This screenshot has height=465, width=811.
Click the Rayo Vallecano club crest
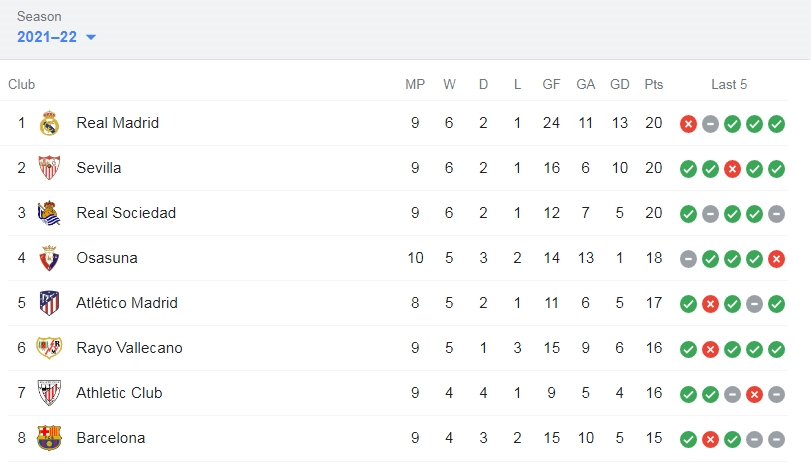[49, 348]
